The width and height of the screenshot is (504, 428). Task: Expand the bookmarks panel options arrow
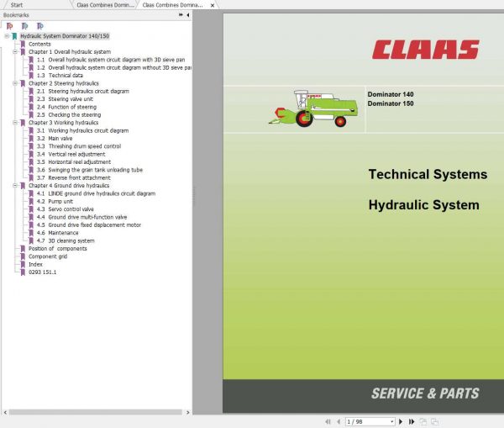[181, 15]
